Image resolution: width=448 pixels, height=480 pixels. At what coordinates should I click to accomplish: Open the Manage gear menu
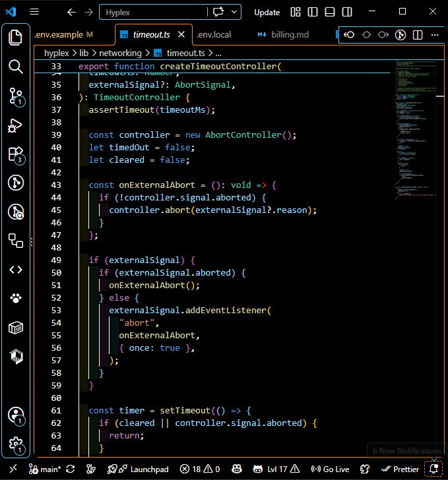16,444
